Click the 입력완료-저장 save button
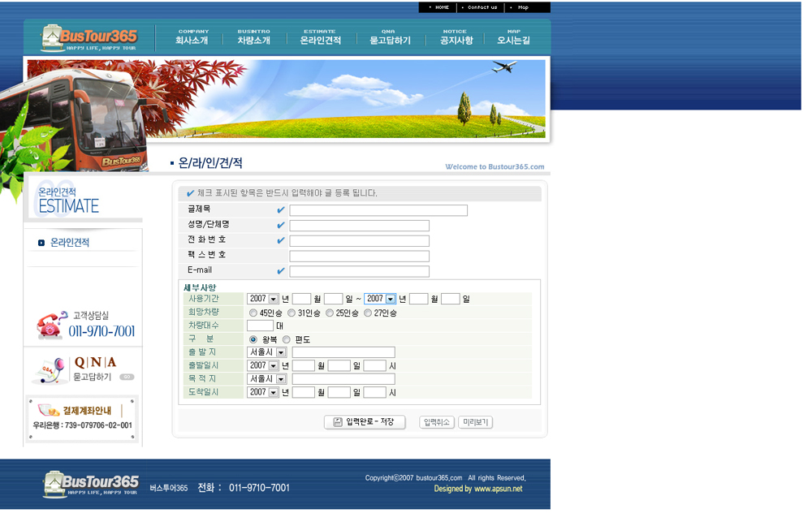The image size is (812, 522). tap(365, 422)
